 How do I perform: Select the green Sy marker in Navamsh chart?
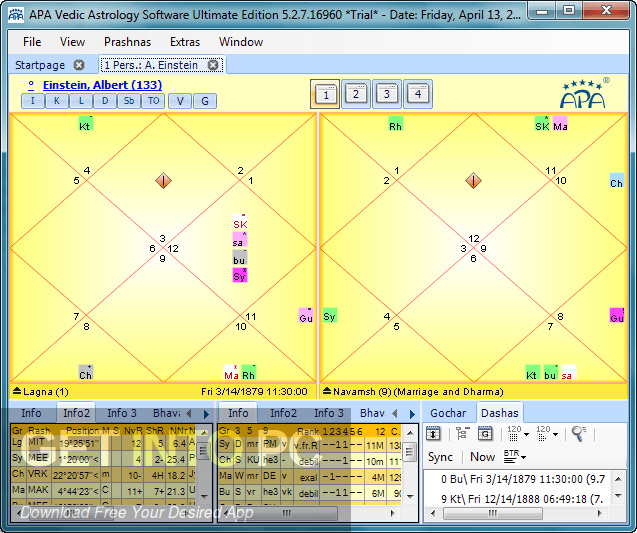point(330,316)
